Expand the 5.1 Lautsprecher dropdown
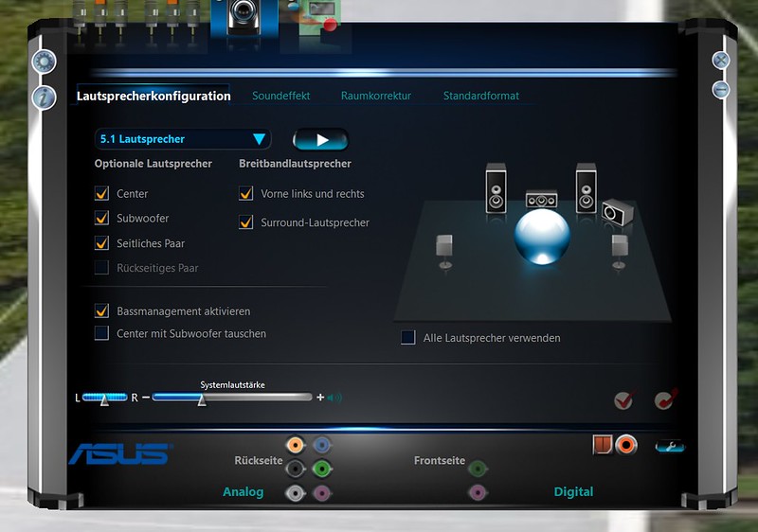The width and height of the screenshot is (758, 532). point(183,139)
